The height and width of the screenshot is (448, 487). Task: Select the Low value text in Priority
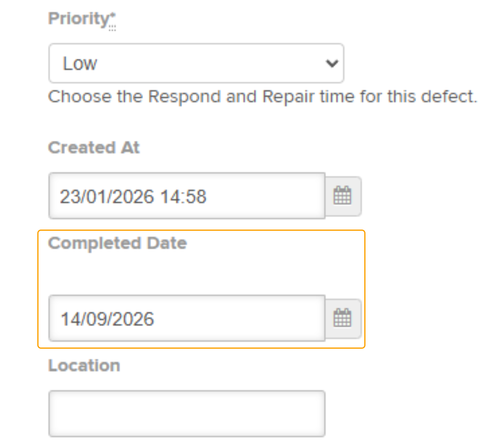pos(80,63)
